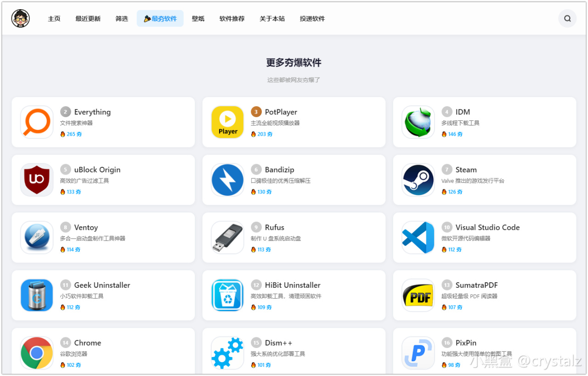Screen dimensions: 588x376
Task: Open the 壁纸 nav item
Action: click(198, 19)
